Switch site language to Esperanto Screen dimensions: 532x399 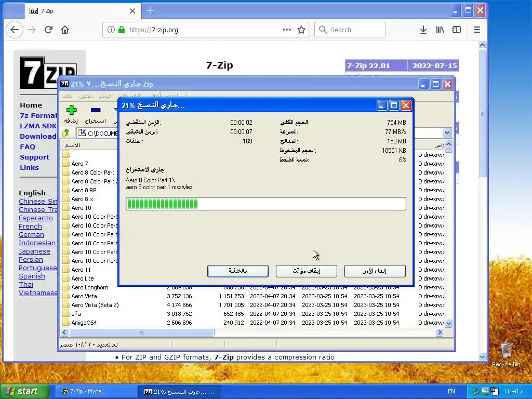point(36,218)
